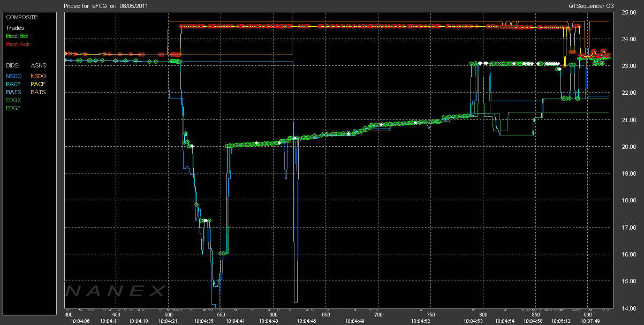Click the white "Trades" legend entry
This screenshot has width=644, height=325.
tap(14, 28)
